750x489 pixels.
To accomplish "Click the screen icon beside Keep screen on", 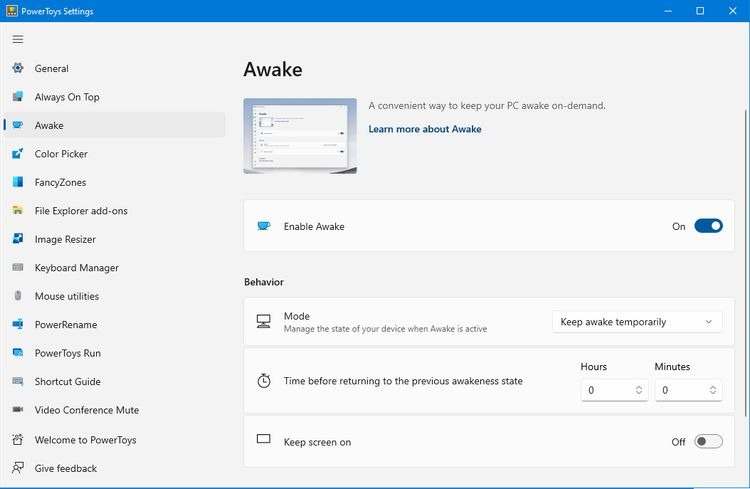I will click(264, 439).
